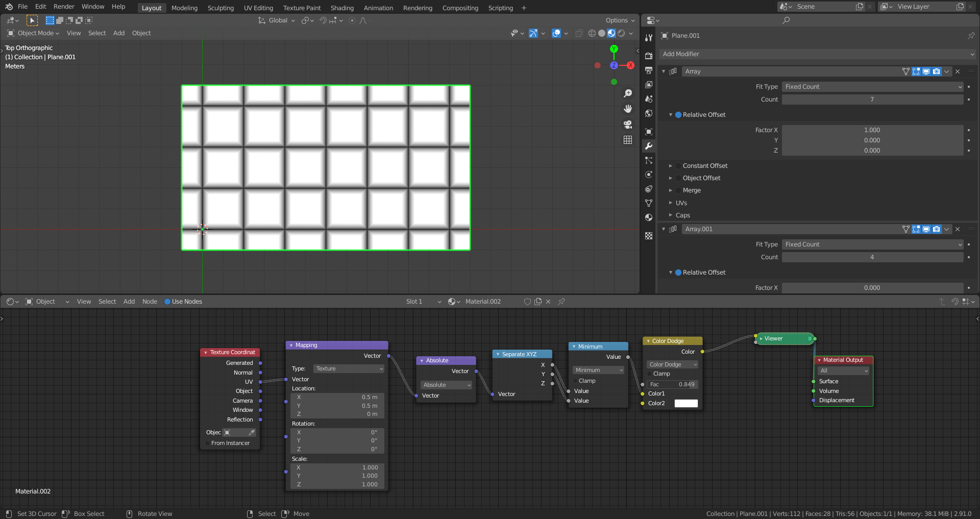
Task: Open node editor Node menu
Action: (150, 302)
